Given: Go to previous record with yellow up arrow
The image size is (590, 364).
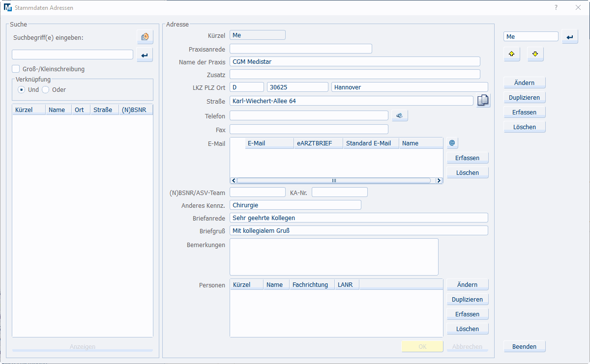Looking at the screenshot, I should [511, 54].
